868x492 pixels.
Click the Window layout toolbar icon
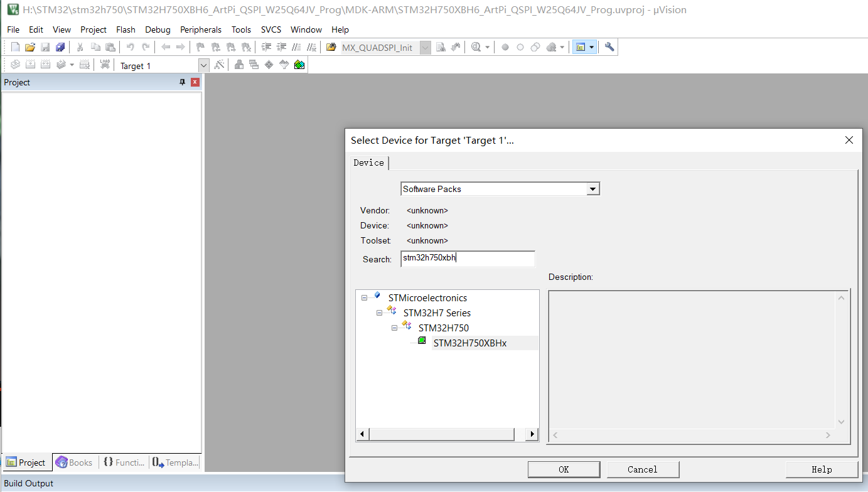click(x=581, y=47)
